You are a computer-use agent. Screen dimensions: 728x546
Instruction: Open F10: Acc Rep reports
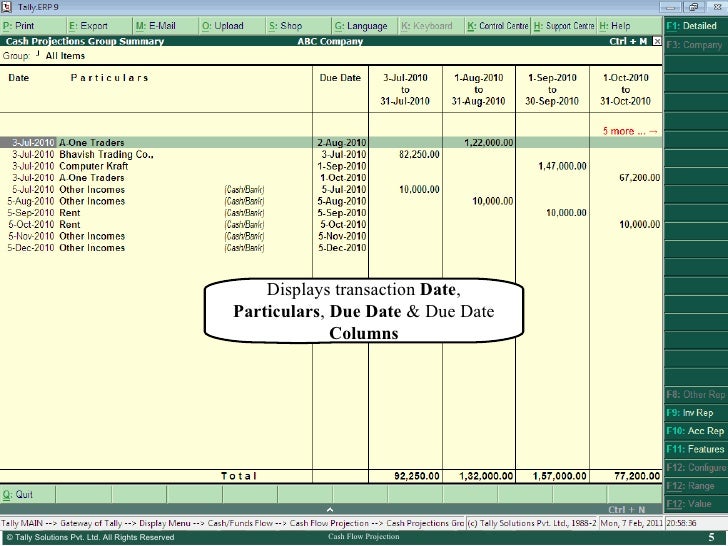click(x=696, y=431)
